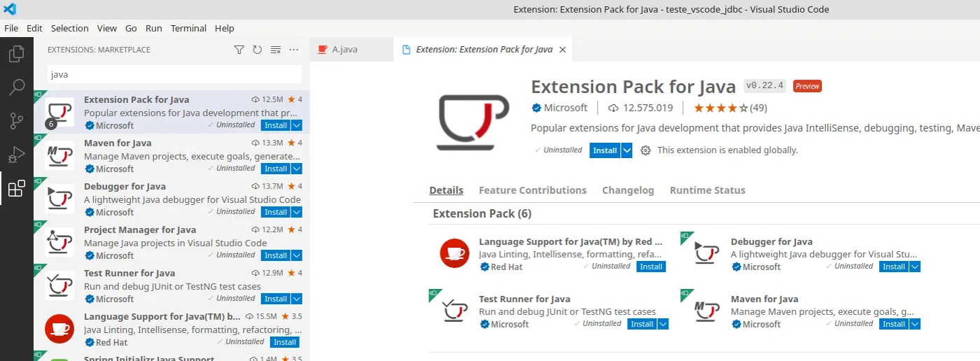Open the Run menu
Image resolution: width=980 pixels, height=361 pixels.
[x=154, y=29]
